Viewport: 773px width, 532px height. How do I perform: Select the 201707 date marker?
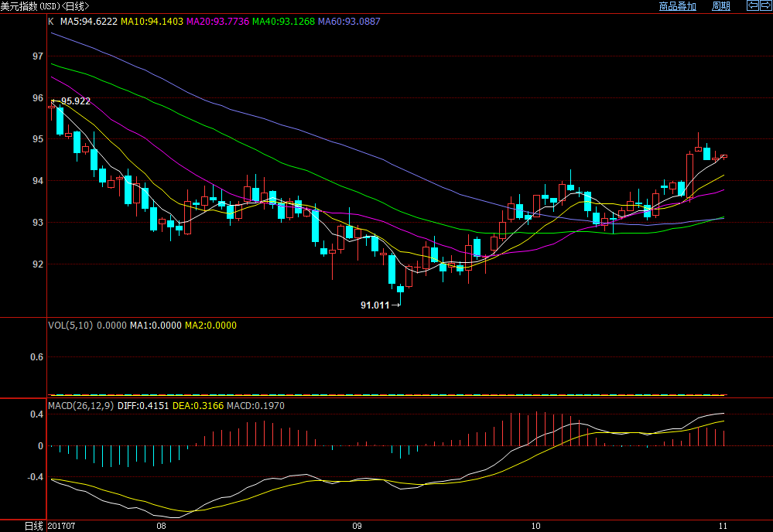coord(62,526)
